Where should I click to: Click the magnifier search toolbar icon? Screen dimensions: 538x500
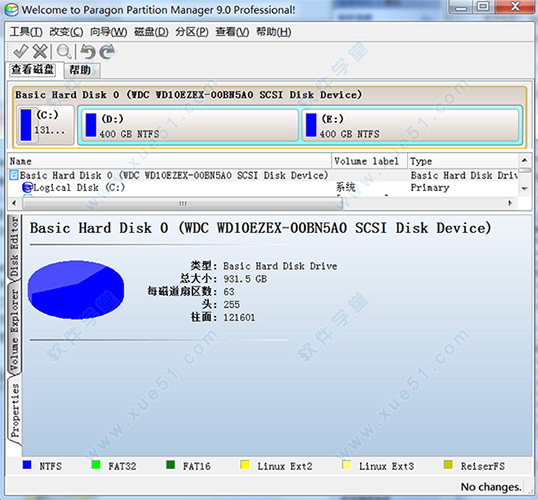click(x=64, y=52)
